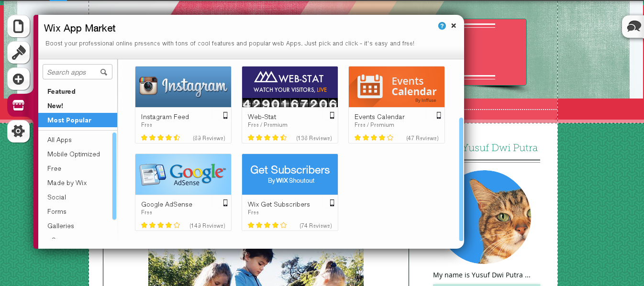The width and height of the screenshot is (644, 286).
Task: Click the app grid scrollbar
Action: (x=461, y=179)
